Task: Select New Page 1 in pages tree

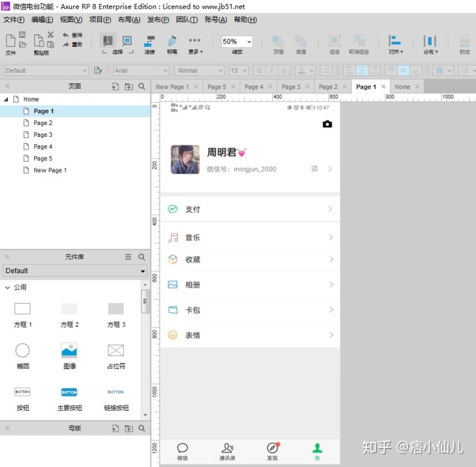Action: [50, 171]
